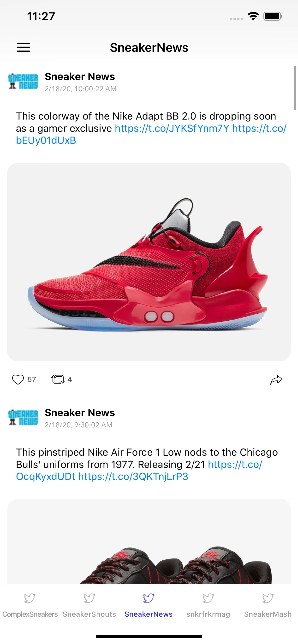Share the Nike Adapt BB tweet
This screenshot has width=298, height=644.
(x=276, y=380)
